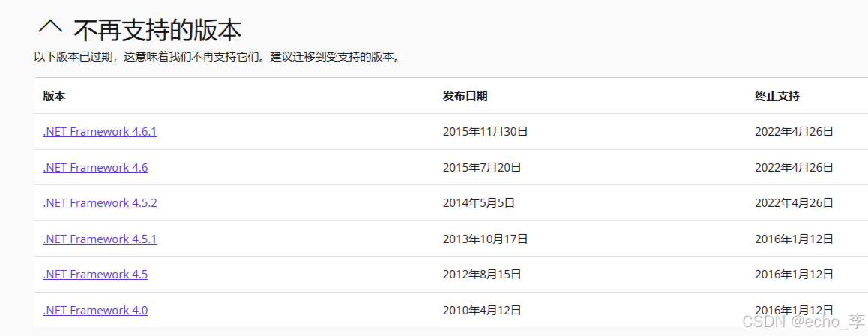
Task: Click the 终止支持 column header
Action: click(x=777, y=96)
